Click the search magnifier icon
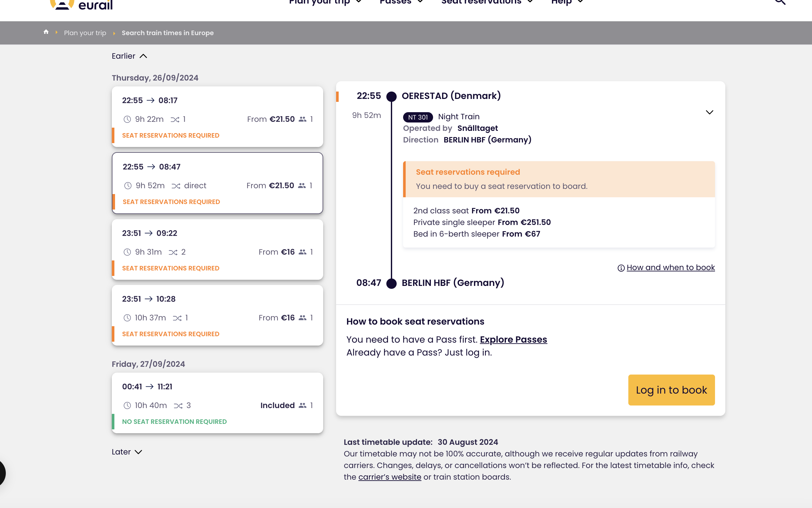This screenshot has height=508, width=812. tap(780, 2)
